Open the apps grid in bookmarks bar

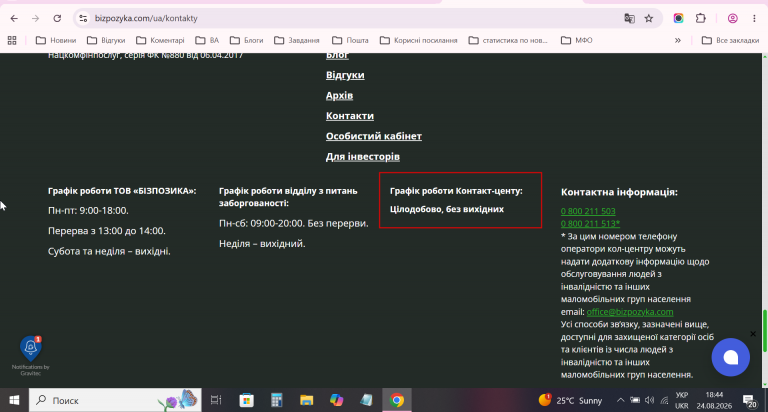12,40
